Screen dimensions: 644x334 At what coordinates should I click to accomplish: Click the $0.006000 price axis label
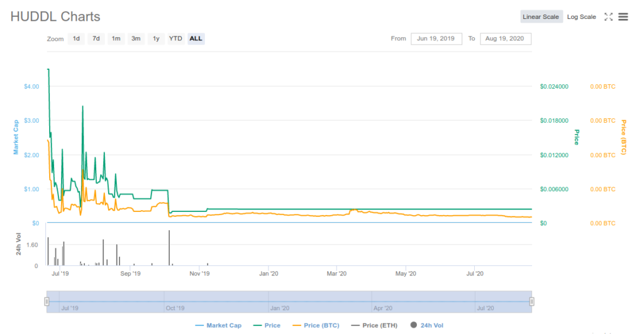(x=554, y=189)
